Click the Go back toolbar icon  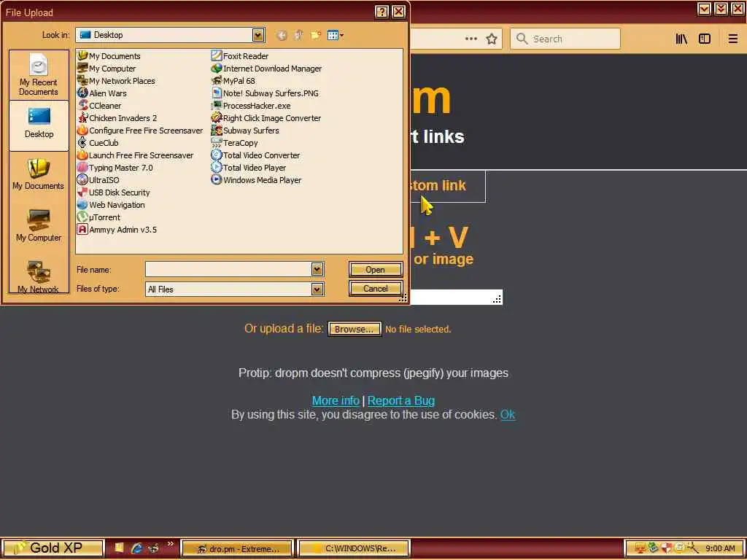coord(282,35)
